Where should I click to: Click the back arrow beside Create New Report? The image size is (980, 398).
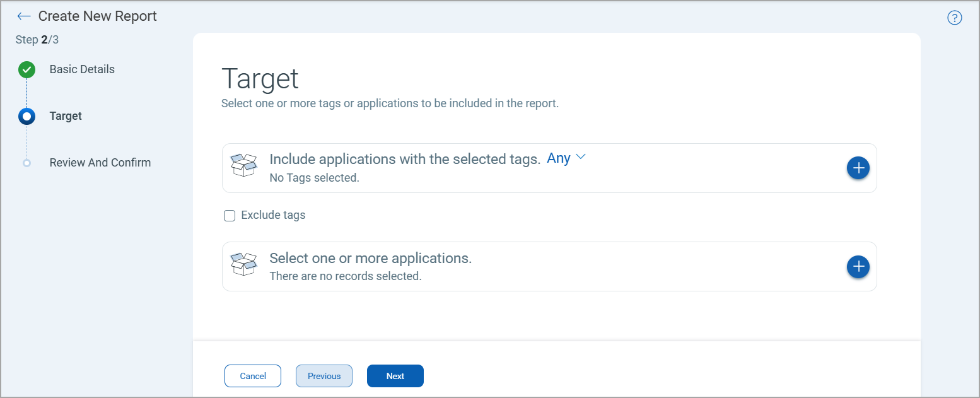click(x=24, y=16)
